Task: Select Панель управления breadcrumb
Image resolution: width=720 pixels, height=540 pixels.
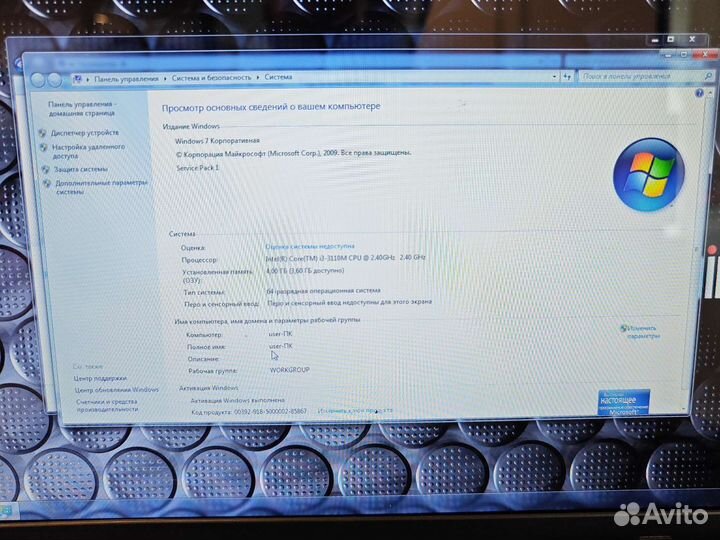Action: pos(126,79)
